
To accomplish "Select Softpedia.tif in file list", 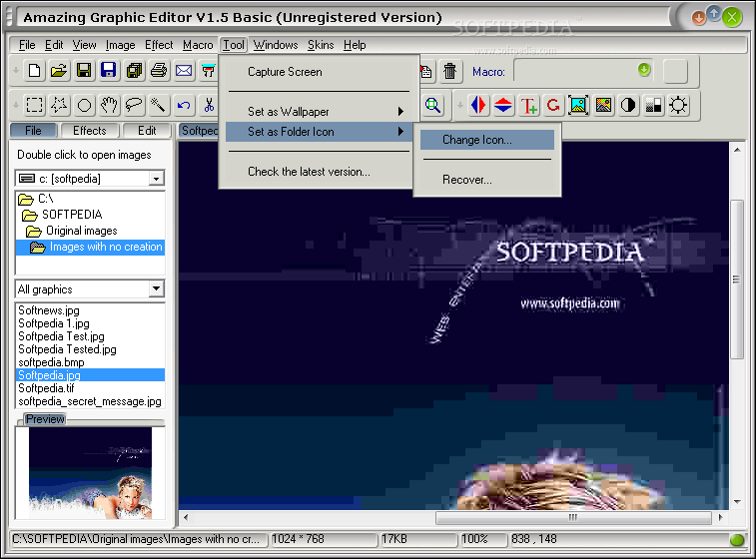I will pos(46,388).
